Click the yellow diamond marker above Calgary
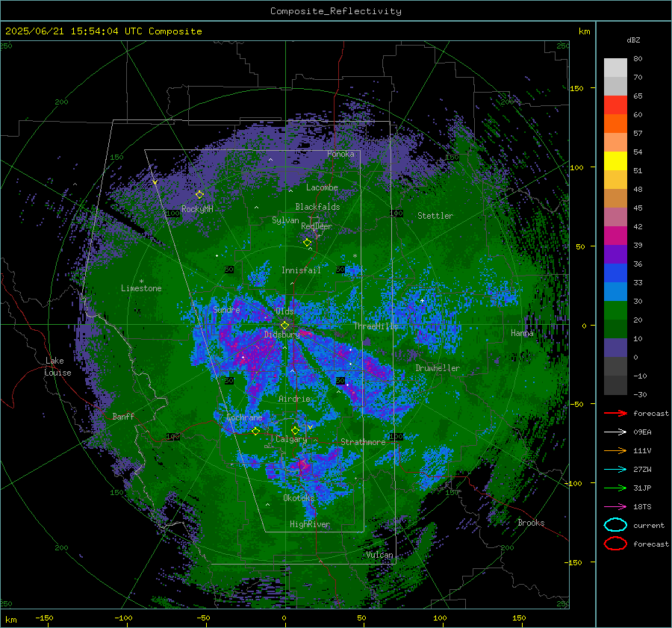Viewport: 672px width, 628px height. pyautogui.click(x=295, y=430)
